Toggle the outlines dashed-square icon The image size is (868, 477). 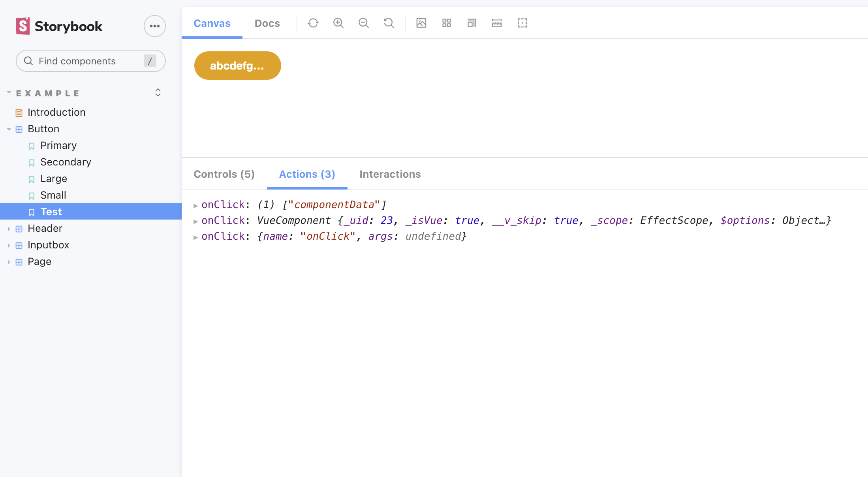(522, 23)
